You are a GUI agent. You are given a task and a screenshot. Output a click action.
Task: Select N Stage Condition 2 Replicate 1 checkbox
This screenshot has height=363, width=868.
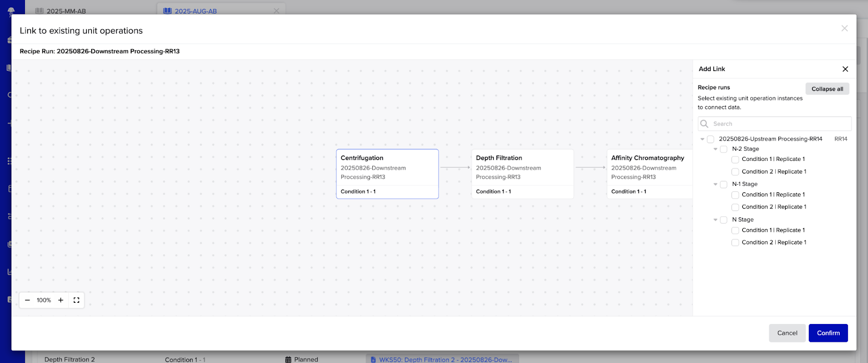point(735,243)
